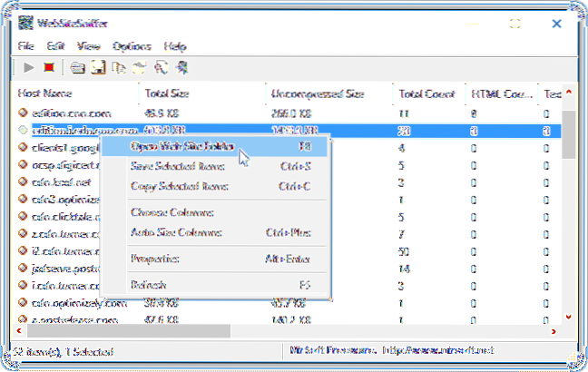Click the Save floppy disk toolbar icon
588x372 pixels.
pyautogui.click(x=96, y=66)
